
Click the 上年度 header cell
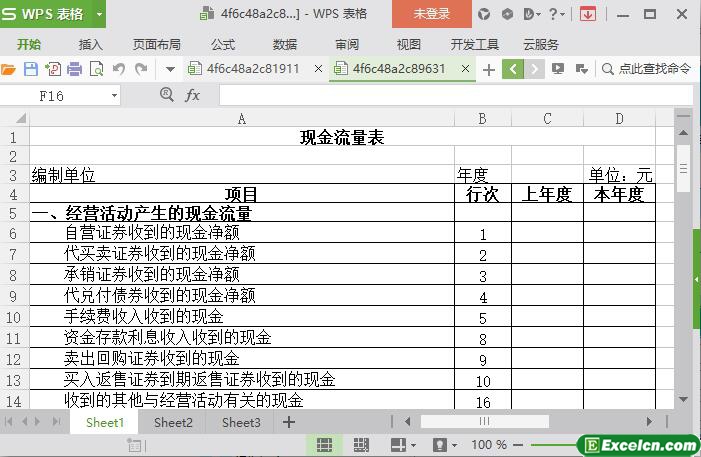pyautogui.click(x=547, y=194)
